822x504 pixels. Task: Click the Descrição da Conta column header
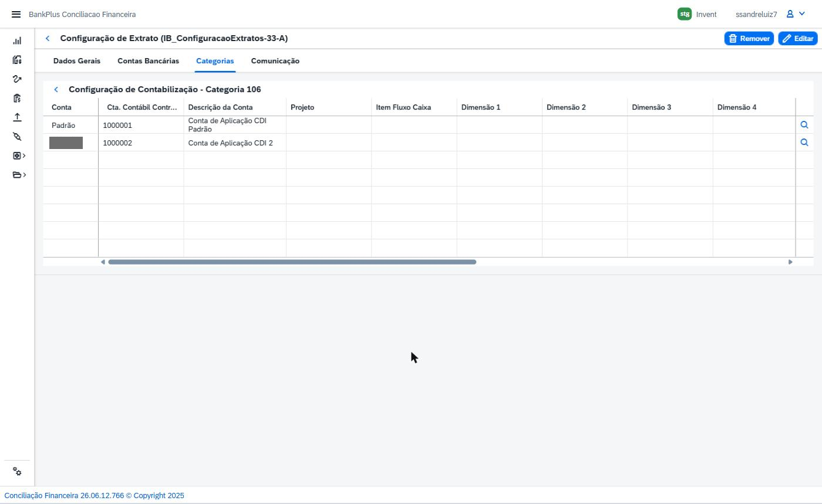click(235, 107)
